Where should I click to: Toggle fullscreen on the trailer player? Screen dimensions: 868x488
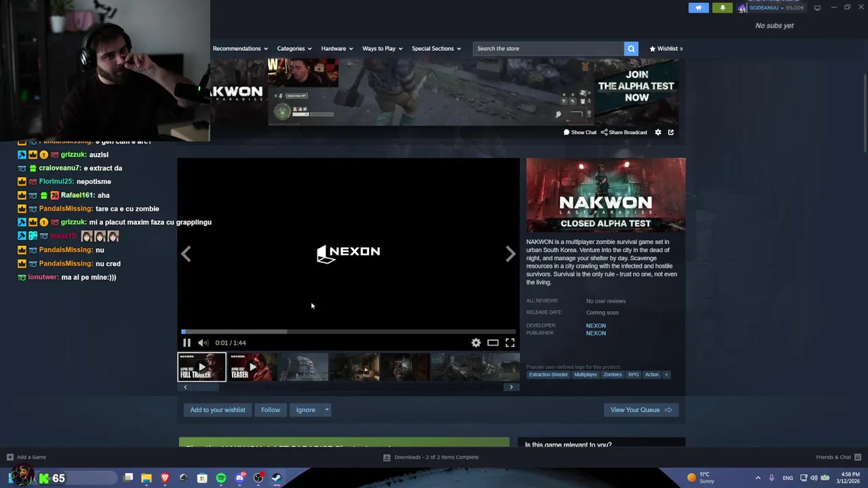[510, 343]
